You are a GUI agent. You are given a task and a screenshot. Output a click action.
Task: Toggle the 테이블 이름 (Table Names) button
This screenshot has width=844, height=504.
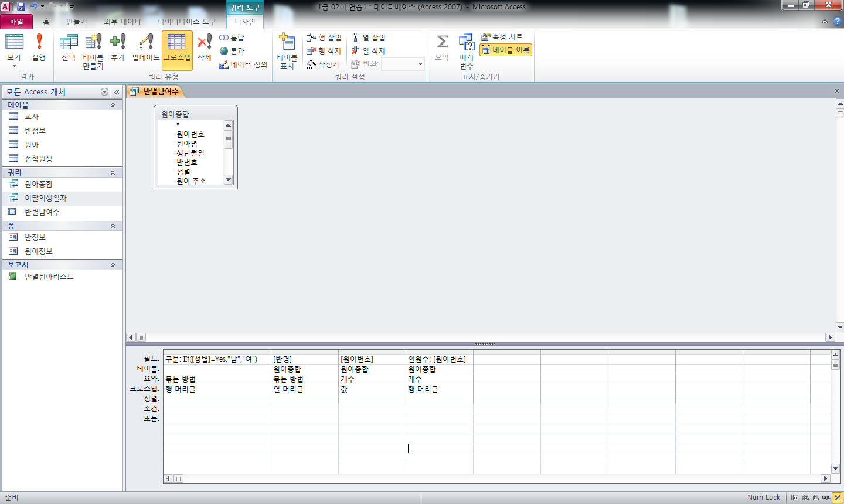click(x=506, y=50)
